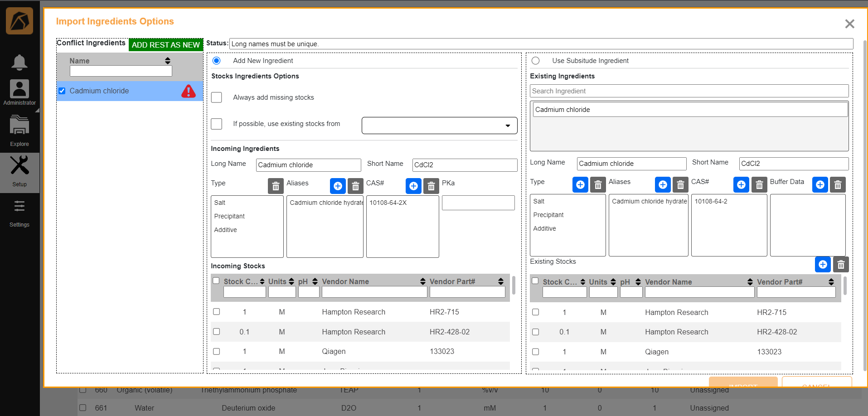868x416 pixels.
Task: Click the Incoming Stocks vertical scrollbar
Action: click(514, 285)
